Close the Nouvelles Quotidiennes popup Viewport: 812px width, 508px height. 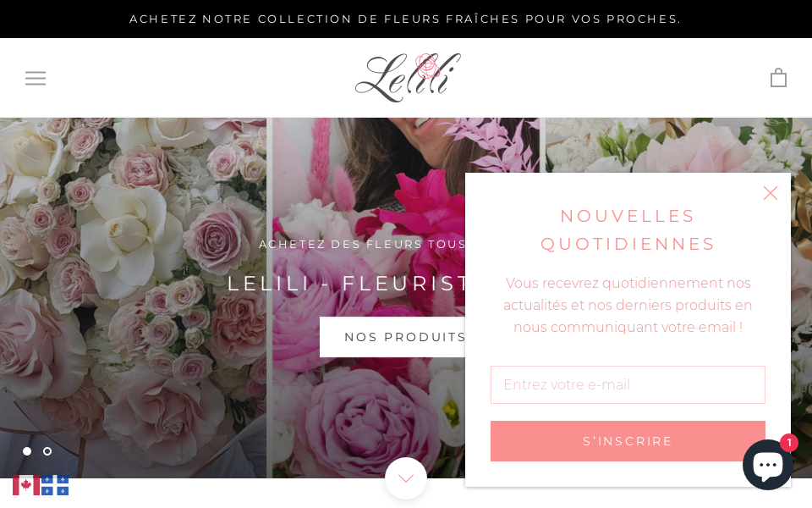(770, 193)
